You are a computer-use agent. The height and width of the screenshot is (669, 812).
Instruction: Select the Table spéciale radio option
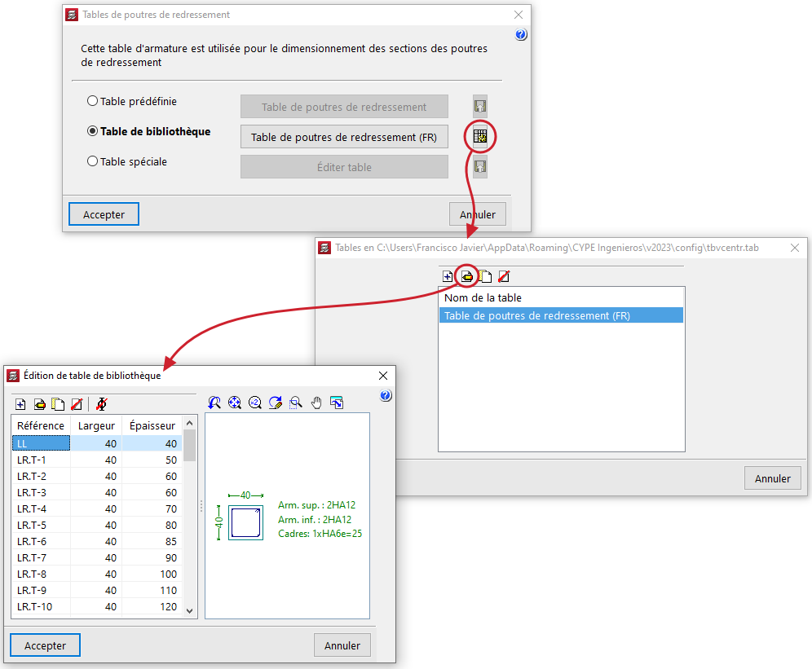[x=93, y=161]
